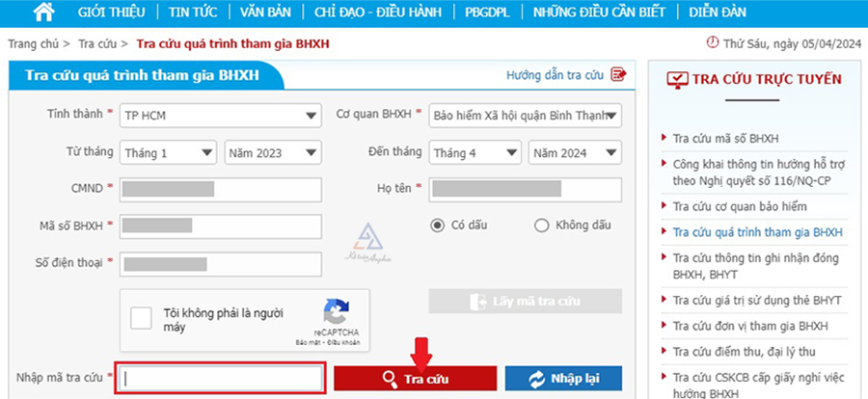The width and height of the screenshot is (868, 399).
Task: Open the Từ tháng month dropdown
Action: point(168,152)
